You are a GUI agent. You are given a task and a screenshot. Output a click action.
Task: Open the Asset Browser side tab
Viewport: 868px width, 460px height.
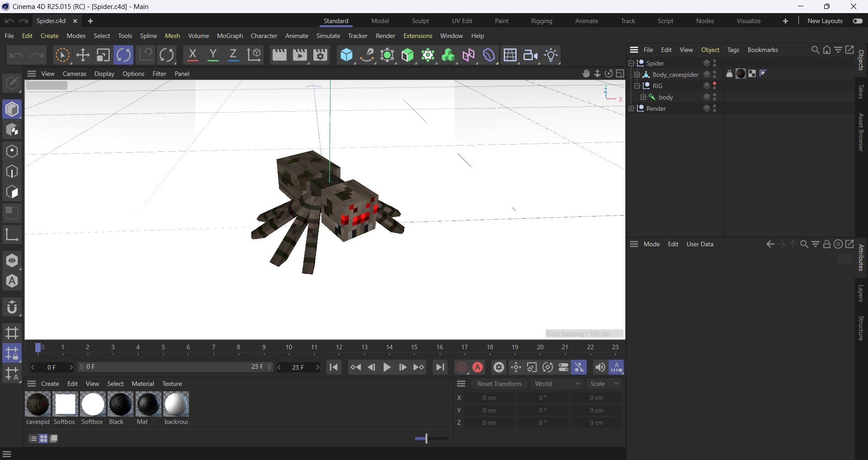861,132
